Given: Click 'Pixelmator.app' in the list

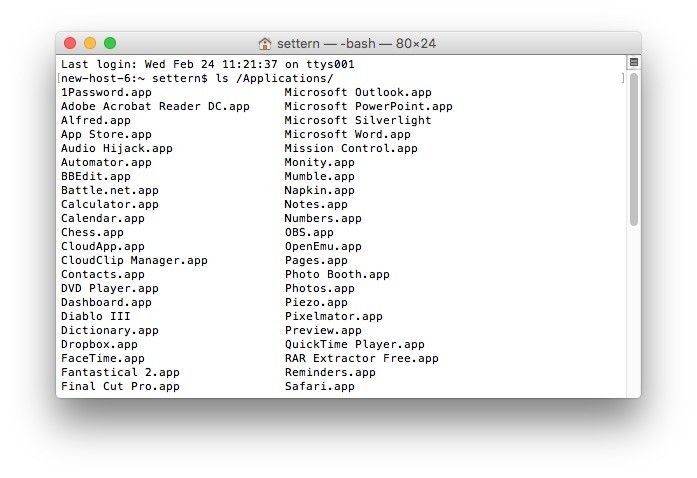Looking at the screenshot, I should point(333,316).
